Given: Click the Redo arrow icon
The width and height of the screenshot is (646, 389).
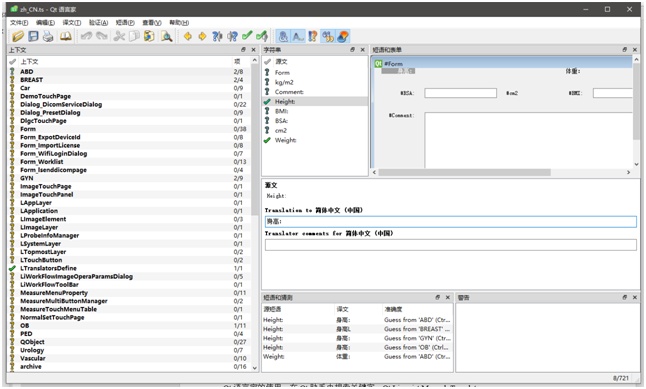Looking at the screenshot, I should click(x=102, y=36).
